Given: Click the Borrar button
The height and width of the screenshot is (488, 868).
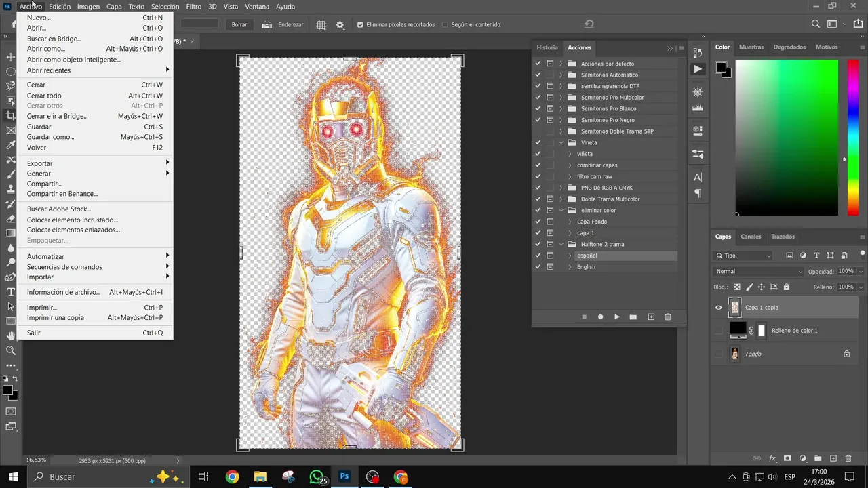Looking at the screenshot, I should (x=239, y=24).
